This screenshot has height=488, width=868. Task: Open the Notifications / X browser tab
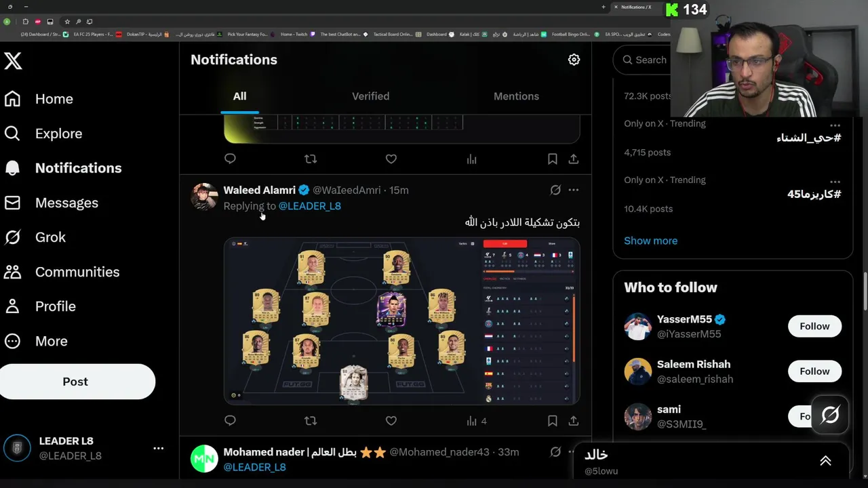click(636, 7)
